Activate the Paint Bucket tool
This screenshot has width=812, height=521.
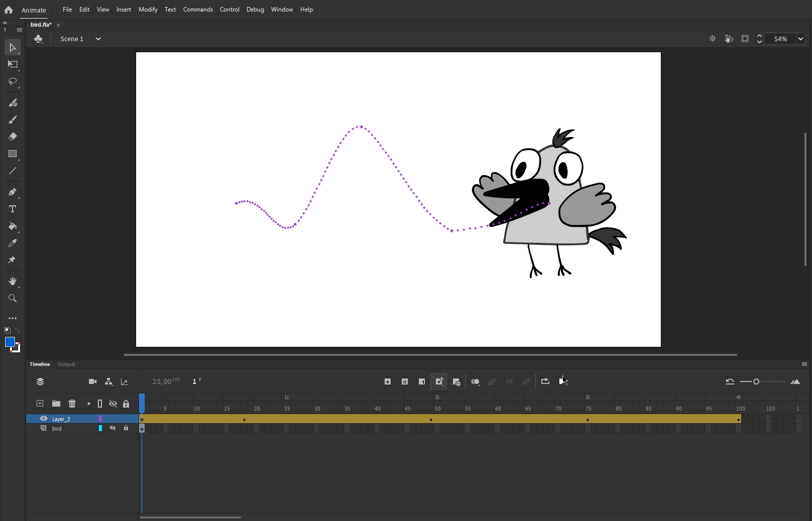click(x=13, y=226)
